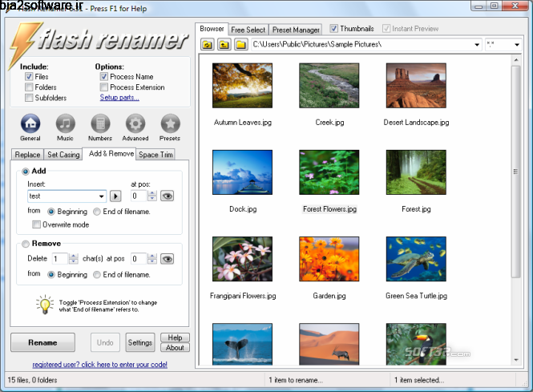Enable the Subfolders checkbox

tap(30, 98)
